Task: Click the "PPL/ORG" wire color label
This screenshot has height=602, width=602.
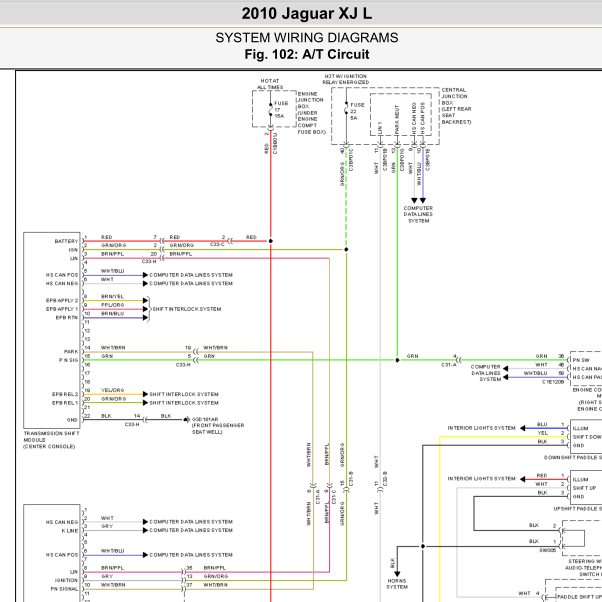Action: [x=112, y=305]
